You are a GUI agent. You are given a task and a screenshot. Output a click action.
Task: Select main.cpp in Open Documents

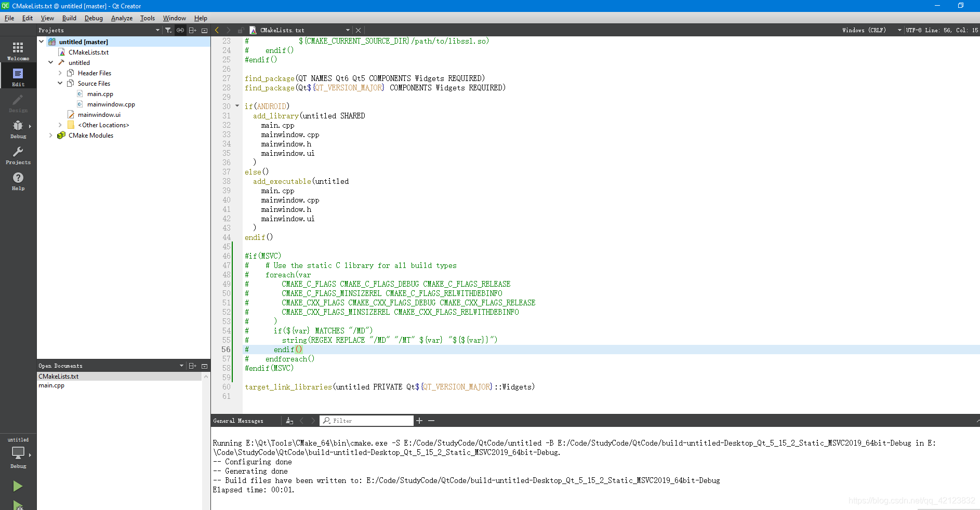click(52, 385)
